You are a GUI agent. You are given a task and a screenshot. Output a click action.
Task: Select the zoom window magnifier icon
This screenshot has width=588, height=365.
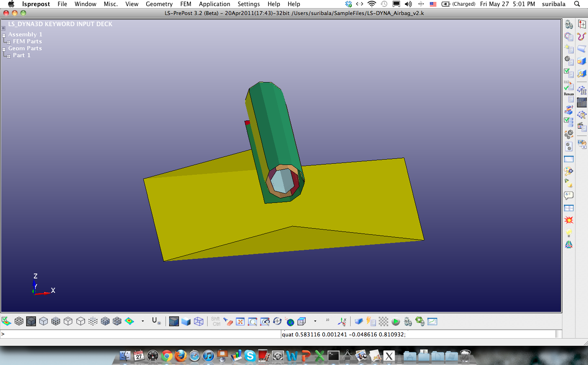coord(253,322)
